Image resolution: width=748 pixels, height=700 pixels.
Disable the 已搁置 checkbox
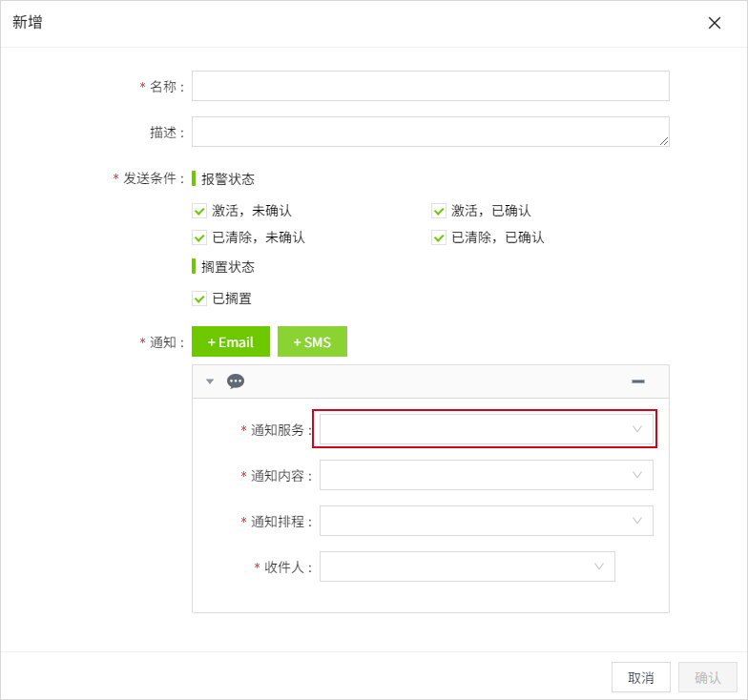point(199,299)
